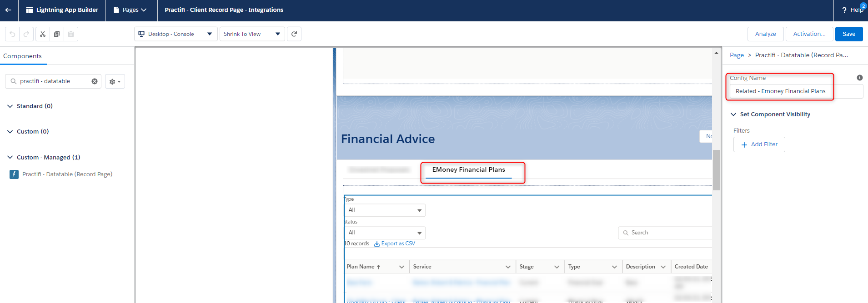Open the component list gear settings menu
Viewport: 868px width, 303px height.
(x=115, y=81)
